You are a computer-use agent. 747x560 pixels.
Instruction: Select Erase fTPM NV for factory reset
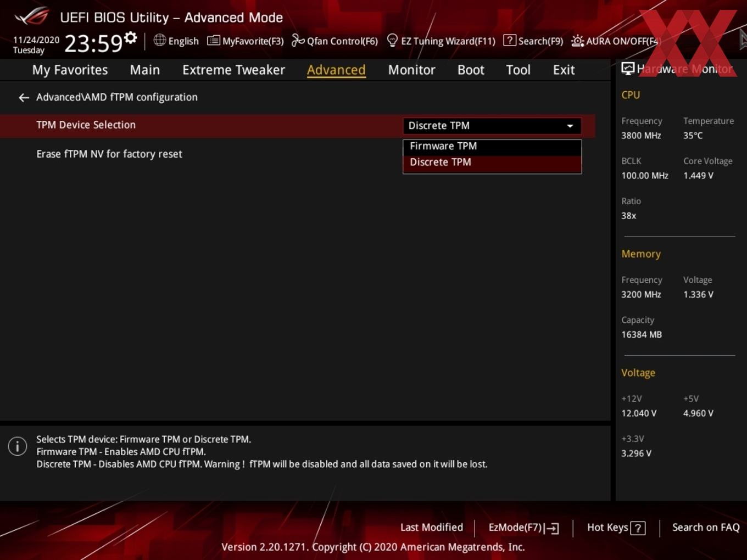(109, 154)
